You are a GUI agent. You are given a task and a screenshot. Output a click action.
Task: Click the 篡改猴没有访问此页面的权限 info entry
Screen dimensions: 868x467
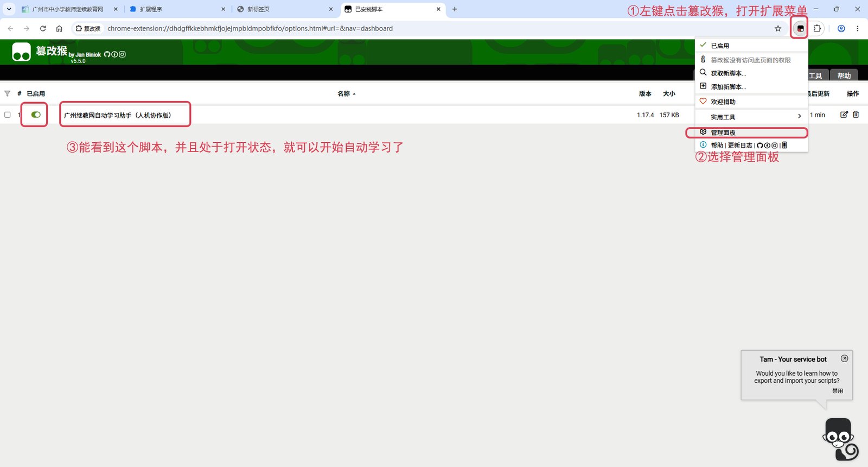point(751,60)
